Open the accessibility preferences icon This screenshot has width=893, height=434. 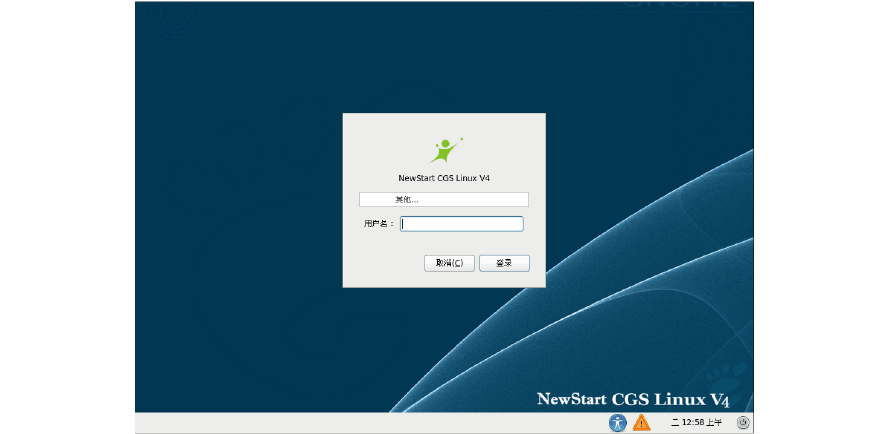click(617, 423)
